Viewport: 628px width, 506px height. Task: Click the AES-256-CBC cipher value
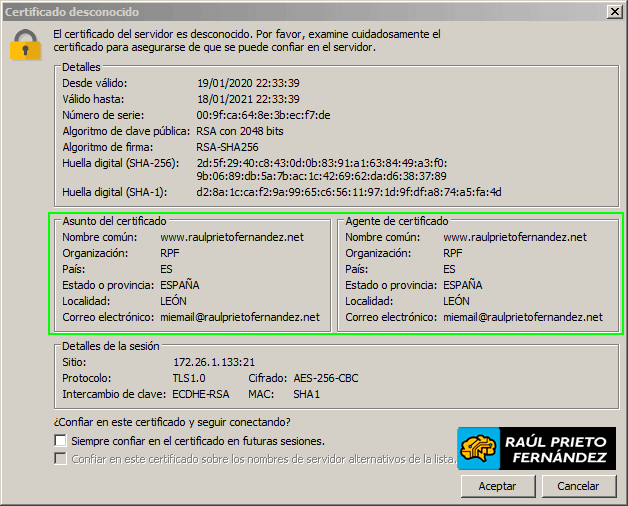point(328,379)
